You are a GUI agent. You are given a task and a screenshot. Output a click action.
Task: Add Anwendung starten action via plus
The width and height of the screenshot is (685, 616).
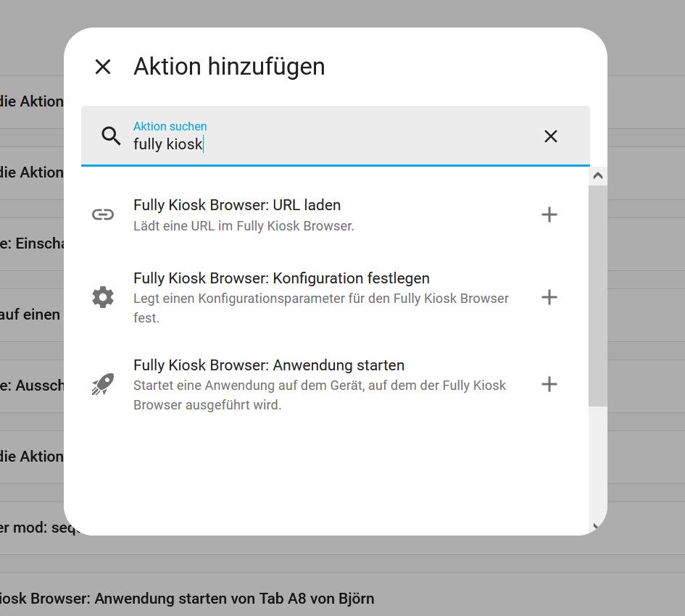[549, 384]
